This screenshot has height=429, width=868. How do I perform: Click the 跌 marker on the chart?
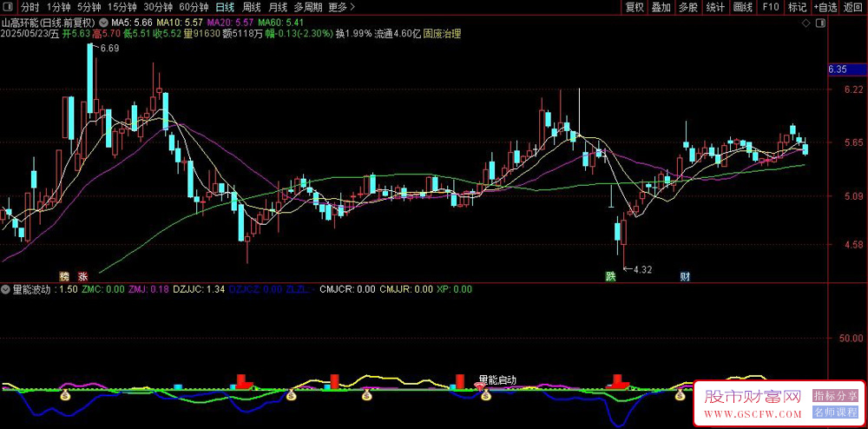click(610, 276)
